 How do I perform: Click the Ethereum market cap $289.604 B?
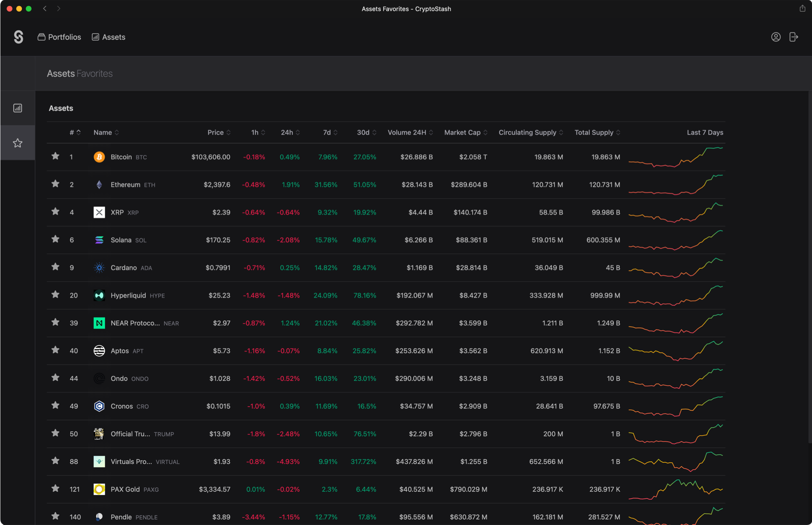pos(469,185)
